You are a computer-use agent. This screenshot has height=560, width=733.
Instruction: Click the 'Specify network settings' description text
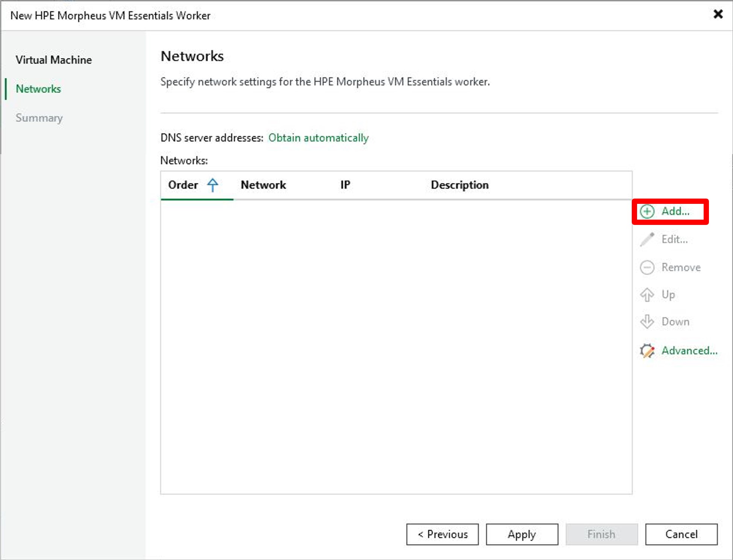(325, 82)
